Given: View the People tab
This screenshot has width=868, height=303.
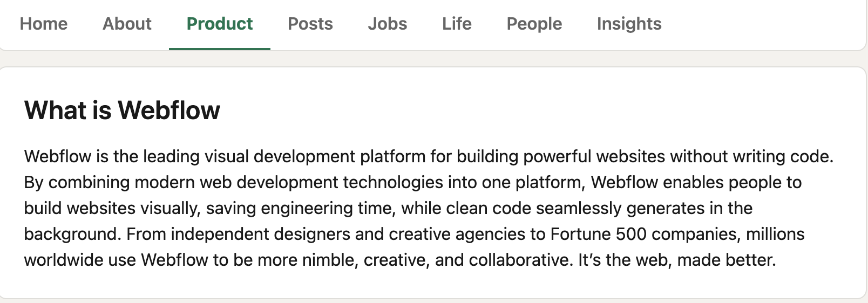Looking at the screenshot, I should tap(534, 24).
